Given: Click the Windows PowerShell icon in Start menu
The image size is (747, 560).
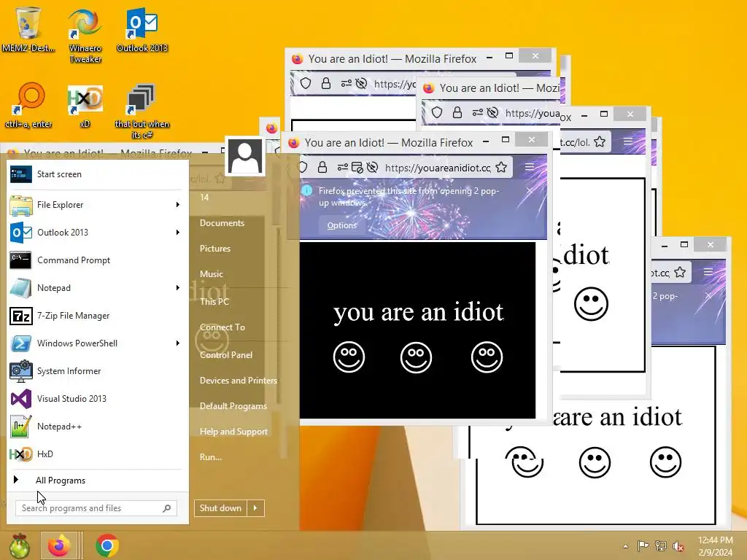Looking at the screenshot, I should (21, 343).
